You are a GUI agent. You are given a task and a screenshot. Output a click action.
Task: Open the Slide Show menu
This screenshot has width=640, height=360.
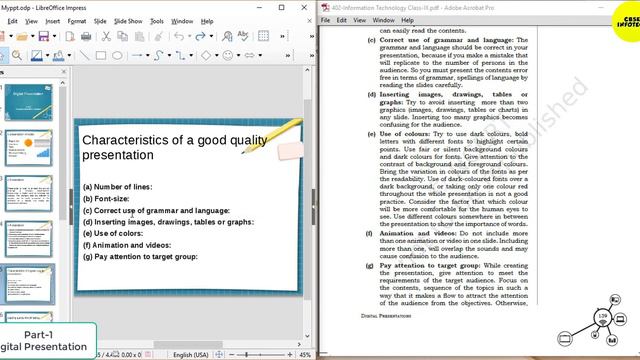coord(128,21)
